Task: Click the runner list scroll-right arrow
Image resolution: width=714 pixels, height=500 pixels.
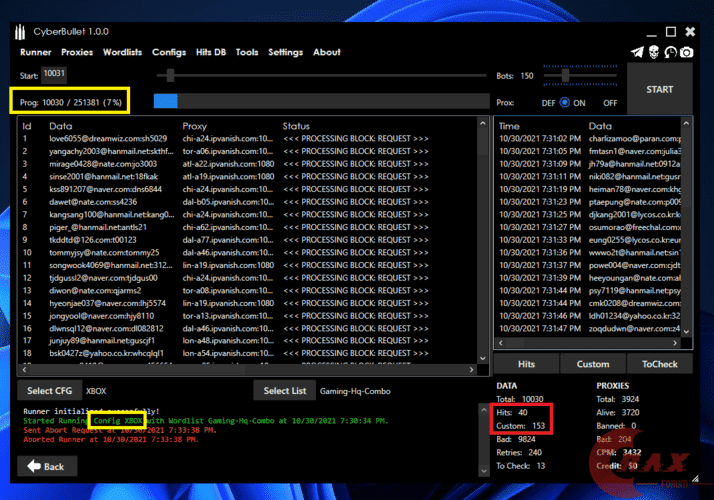Action: [471, 370]
